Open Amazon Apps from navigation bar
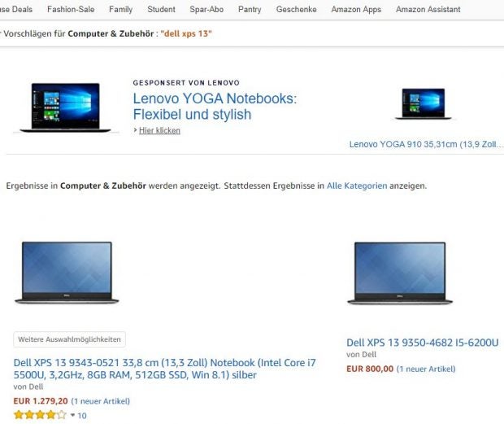This screenshot has height=424, width=504. pyautogui.click(x=356, y=9)
